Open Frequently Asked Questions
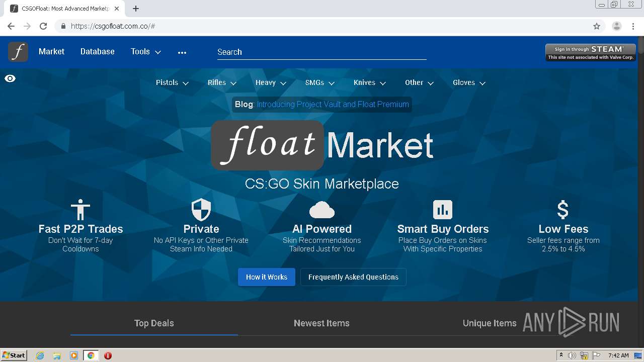This screenshot has height=362, width=644. [353, 277]
